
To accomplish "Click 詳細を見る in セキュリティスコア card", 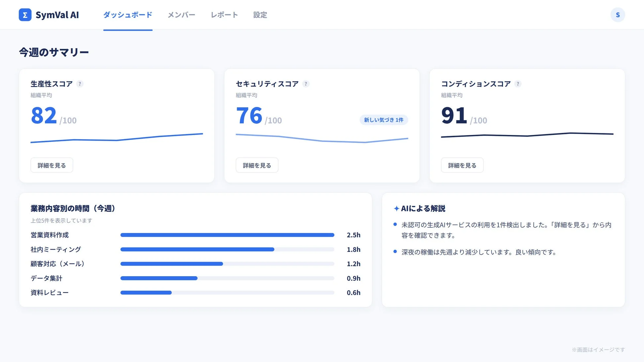I will click(x=257, y=165).
